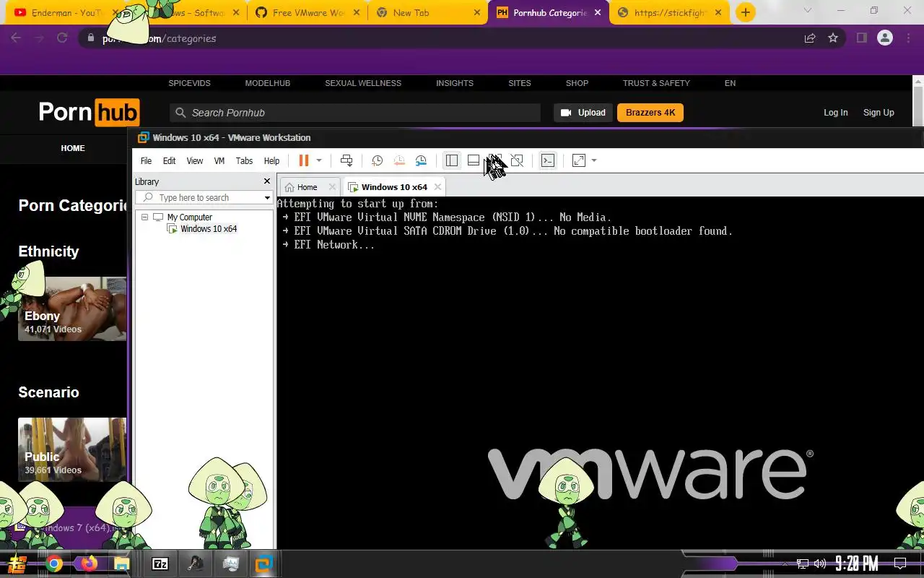Viewport: 924px width, 578px height.
Task: Revert the VM to its previous snapshot
Action: coord(399,160)
